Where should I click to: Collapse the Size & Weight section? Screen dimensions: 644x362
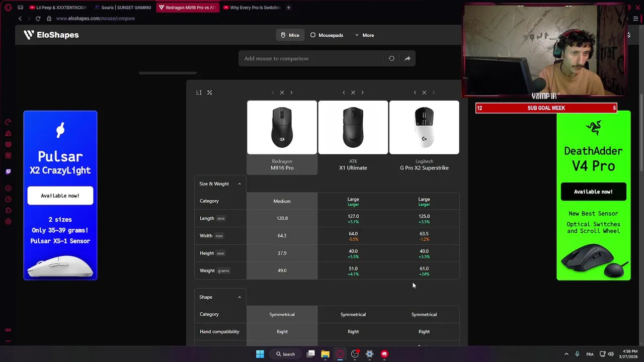(239, 184)
